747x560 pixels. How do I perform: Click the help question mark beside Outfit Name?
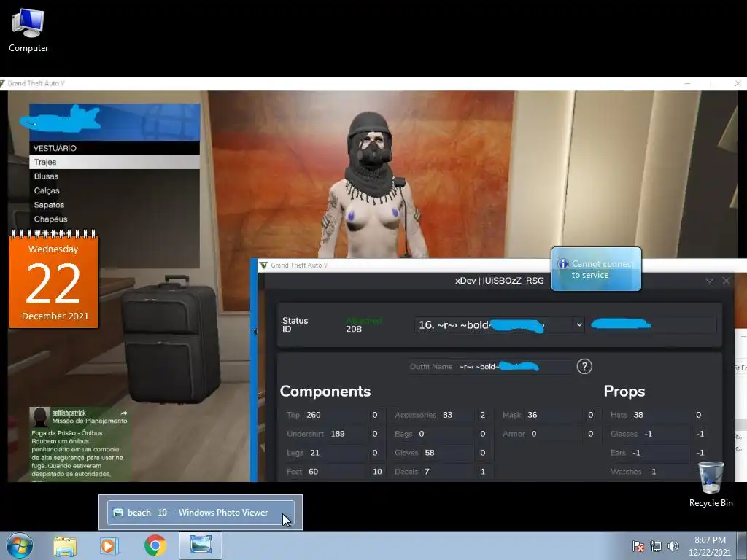tap(584, 366)
